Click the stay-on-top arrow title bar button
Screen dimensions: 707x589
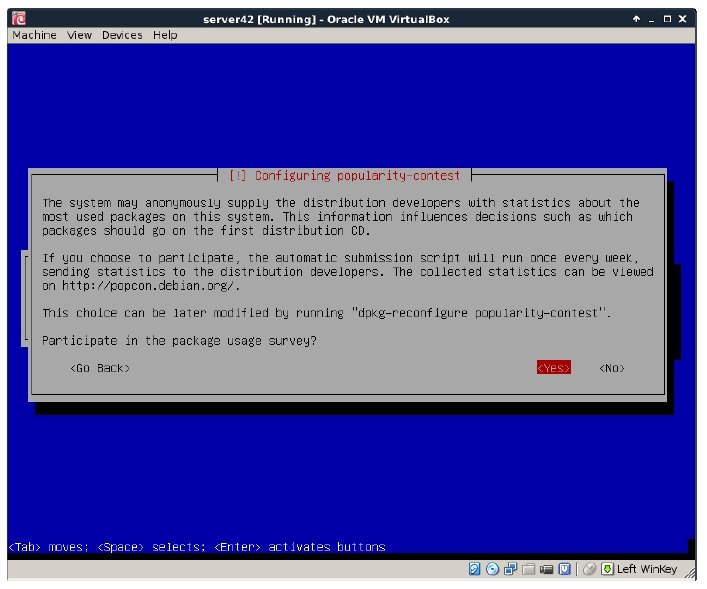click(x=636, y=19)
